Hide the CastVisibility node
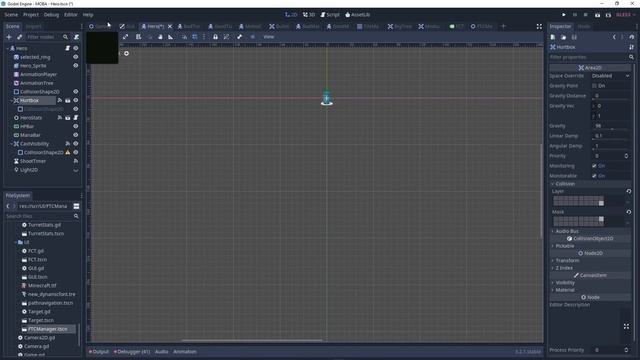This screenshot has width=640, height=360. [76, 144]
